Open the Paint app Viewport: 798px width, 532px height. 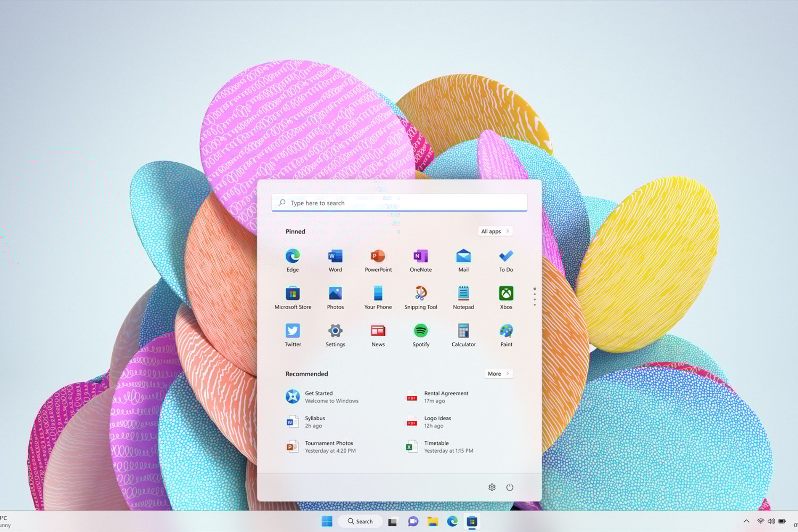(x=506, y=335)
